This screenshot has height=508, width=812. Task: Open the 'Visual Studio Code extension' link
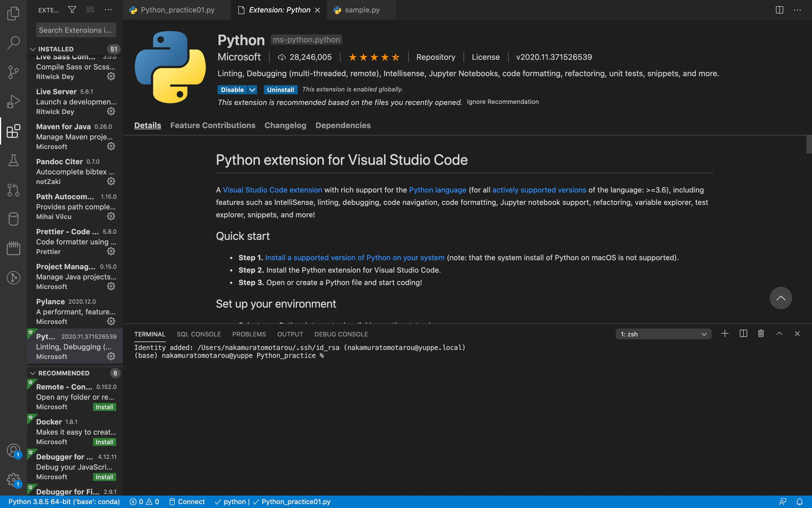(272, 190)
